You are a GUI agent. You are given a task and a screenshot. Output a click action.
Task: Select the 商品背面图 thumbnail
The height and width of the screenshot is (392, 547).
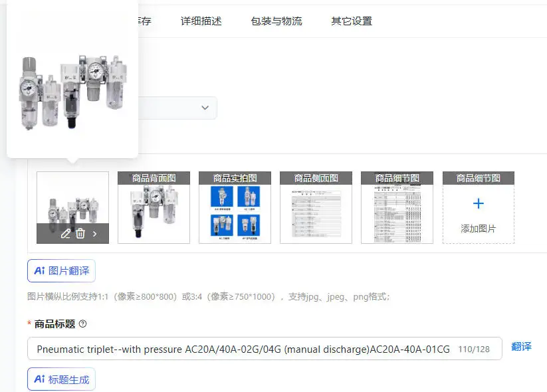pyautogui.click(x=154, y=207)
